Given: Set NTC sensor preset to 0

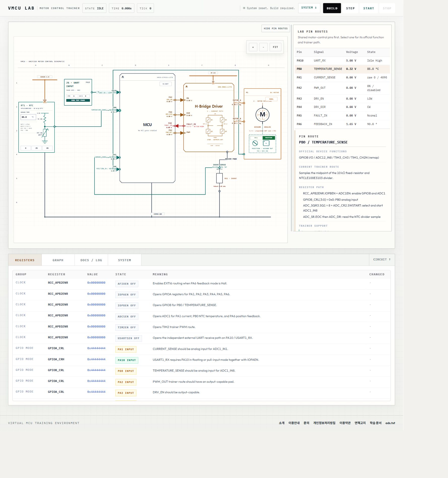Looking at the screenshot, I should point(26,148).
